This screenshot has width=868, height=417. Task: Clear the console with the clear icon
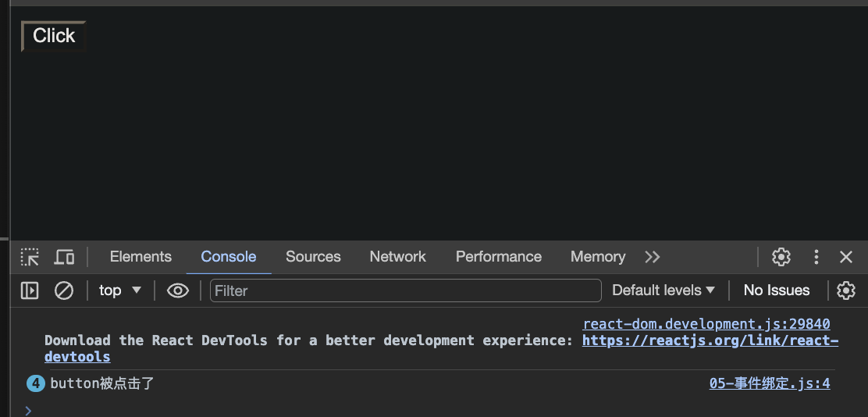63,290
